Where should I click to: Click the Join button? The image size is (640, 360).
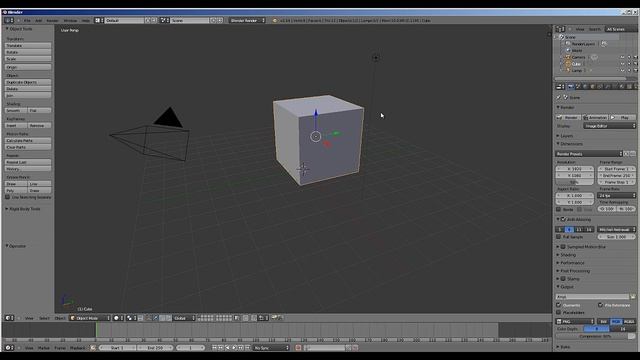tap(28, 95)
